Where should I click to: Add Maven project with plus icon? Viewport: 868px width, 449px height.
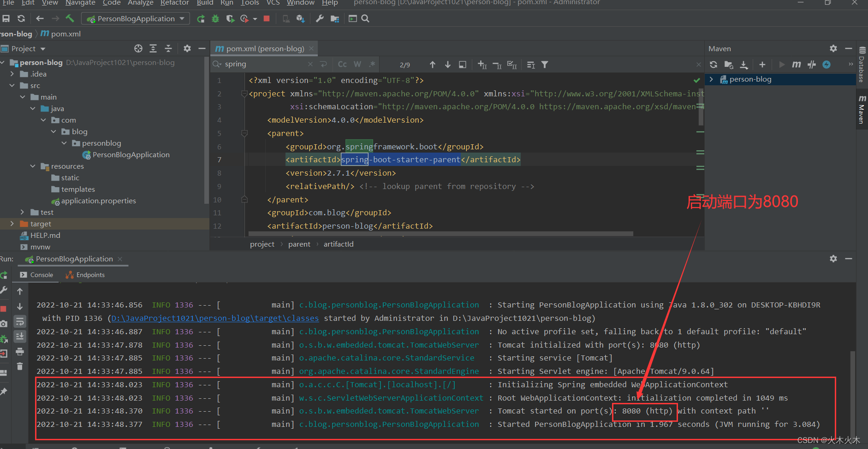tap(762, 65)
